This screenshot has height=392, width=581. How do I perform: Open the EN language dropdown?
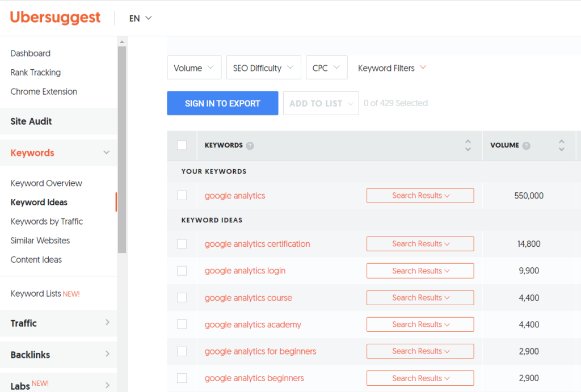point(140,18)
